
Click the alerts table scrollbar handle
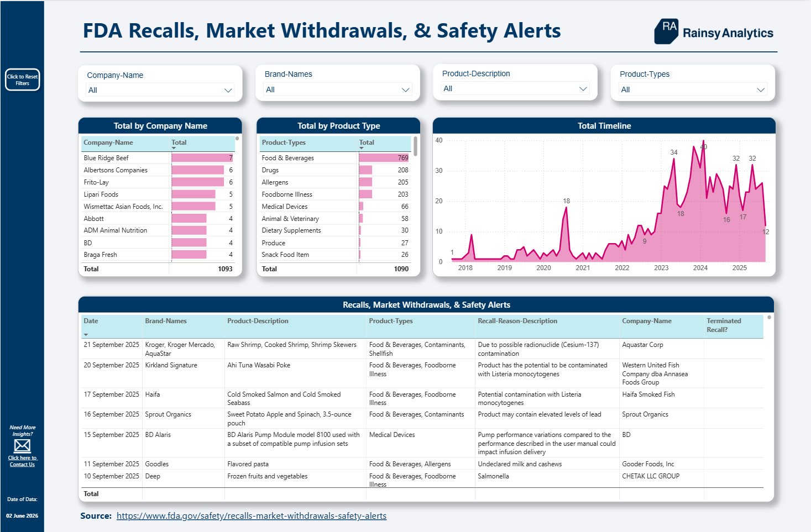(769, 317)
